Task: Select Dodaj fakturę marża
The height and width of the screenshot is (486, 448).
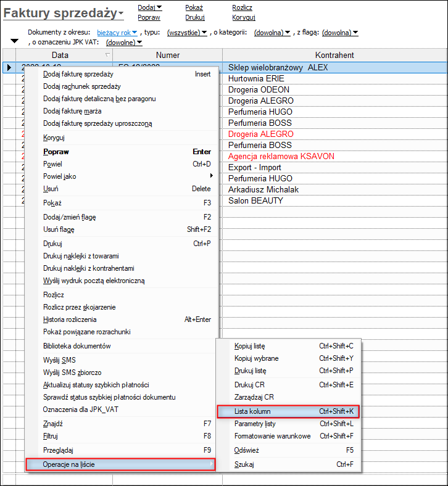Action: point(127,111)
